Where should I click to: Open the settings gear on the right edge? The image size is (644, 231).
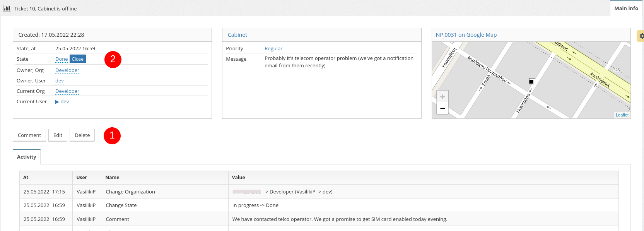[x=641, y=36]
